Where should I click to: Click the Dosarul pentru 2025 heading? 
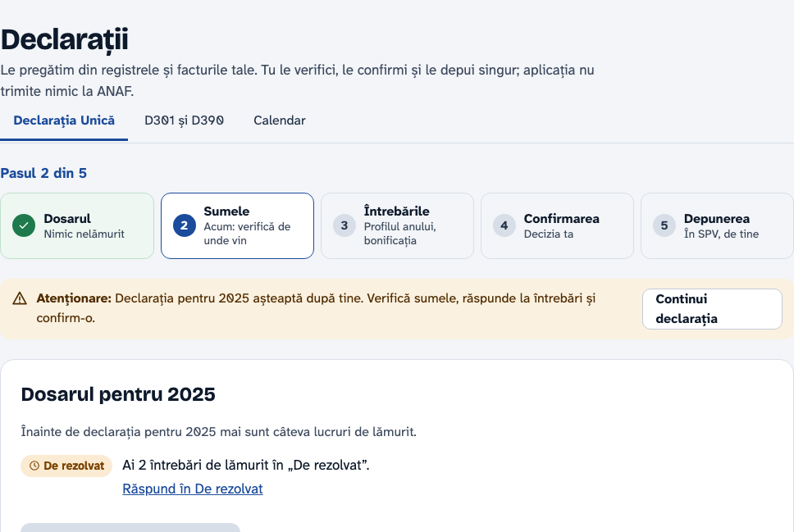(118, 394)
